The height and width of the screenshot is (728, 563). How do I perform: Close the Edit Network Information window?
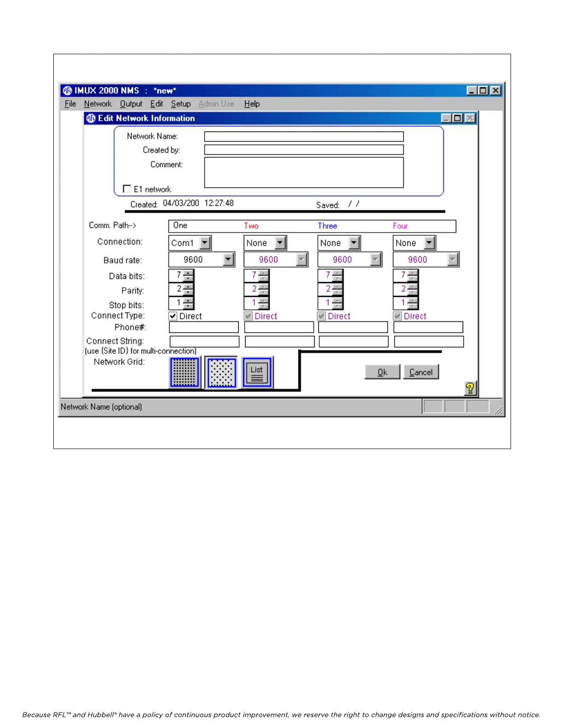tap(470, 118)
